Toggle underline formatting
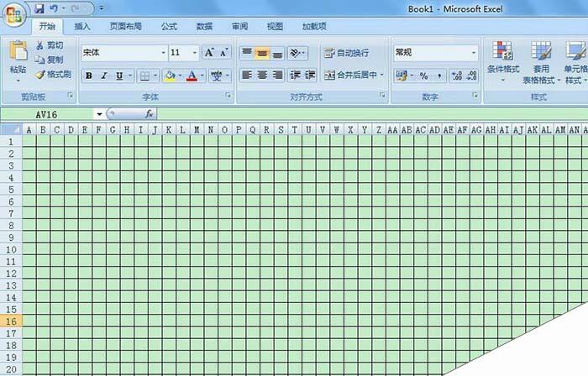This screenshot has width=588, height=376. (x=119, y=76)
